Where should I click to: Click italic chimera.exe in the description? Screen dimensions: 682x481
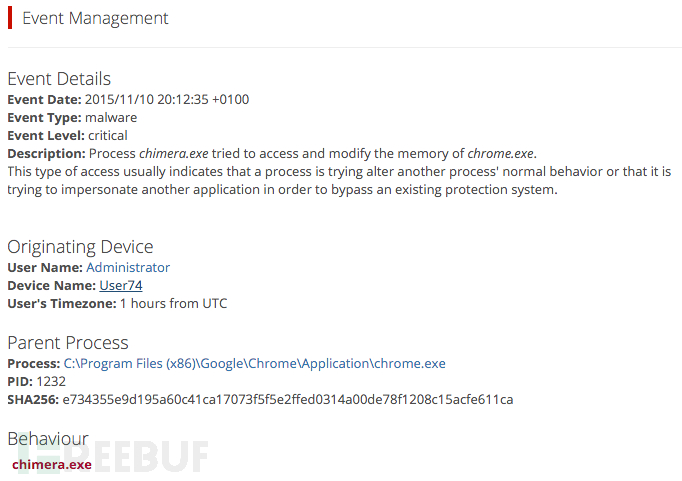pyautogui.click(x=174, y=153)
